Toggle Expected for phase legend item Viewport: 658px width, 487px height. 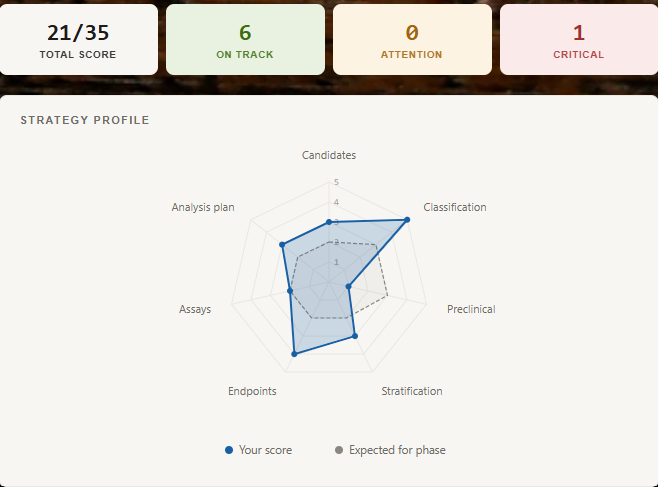pyautogui.click(x=390, y=450)
